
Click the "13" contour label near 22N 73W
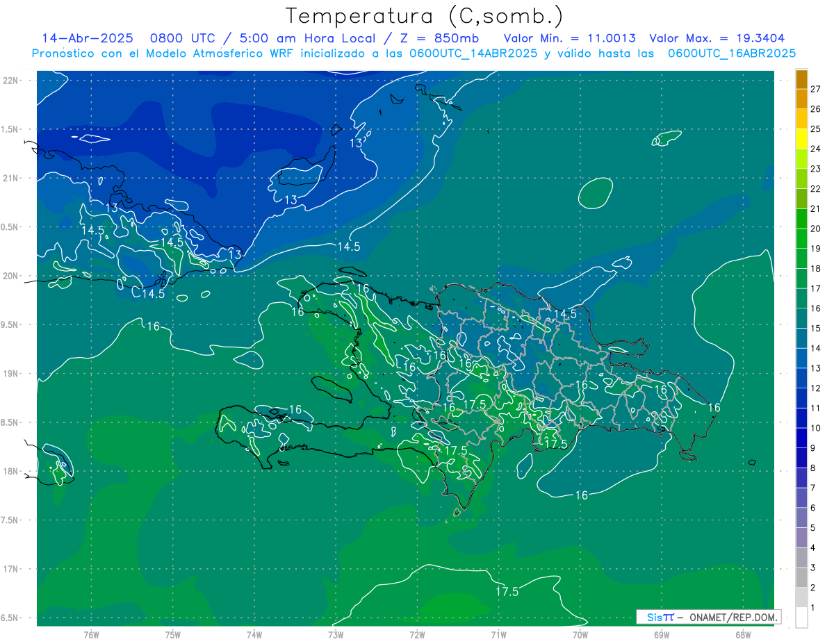pyautogui.click(x=356, y=143)
